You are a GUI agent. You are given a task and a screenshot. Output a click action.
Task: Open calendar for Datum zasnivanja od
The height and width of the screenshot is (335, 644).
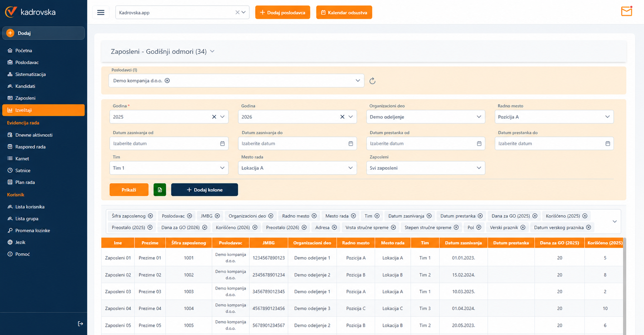(x=222, y=143)
